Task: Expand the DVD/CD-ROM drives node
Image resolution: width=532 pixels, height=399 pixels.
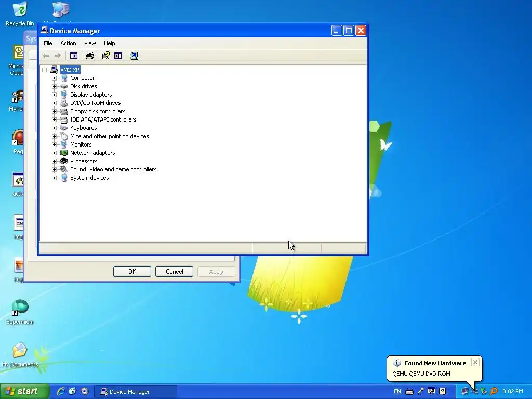Action: tap(54, 103)
